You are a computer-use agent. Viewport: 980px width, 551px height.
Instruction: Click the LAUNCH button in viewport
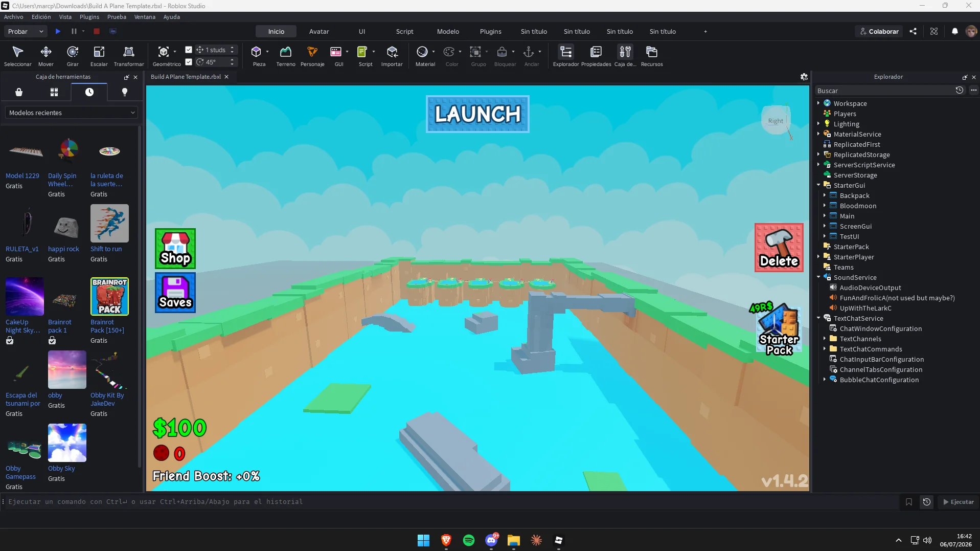477,114
